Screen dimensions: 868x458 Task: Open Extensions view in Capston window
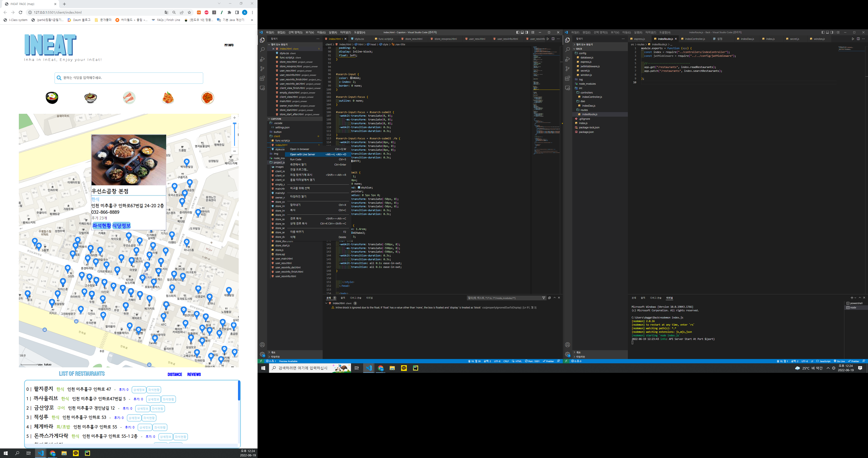tap(262, 78)
